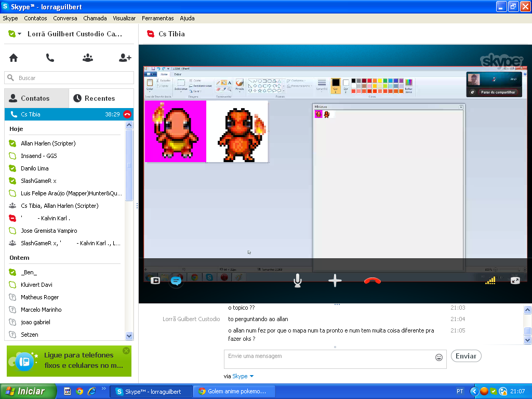View call quality signal bars
532x399 pixels.
click(490, 281)
